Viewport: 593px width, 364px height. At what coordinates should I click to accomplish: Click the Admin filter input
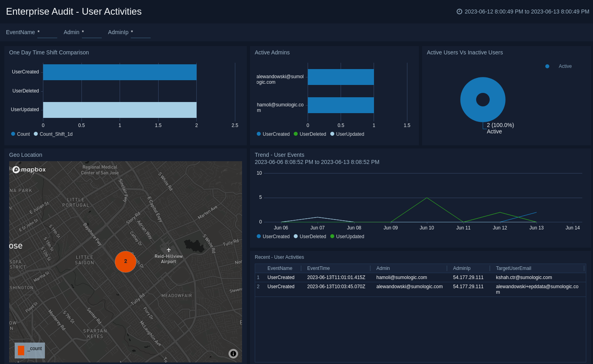[91, 33]
